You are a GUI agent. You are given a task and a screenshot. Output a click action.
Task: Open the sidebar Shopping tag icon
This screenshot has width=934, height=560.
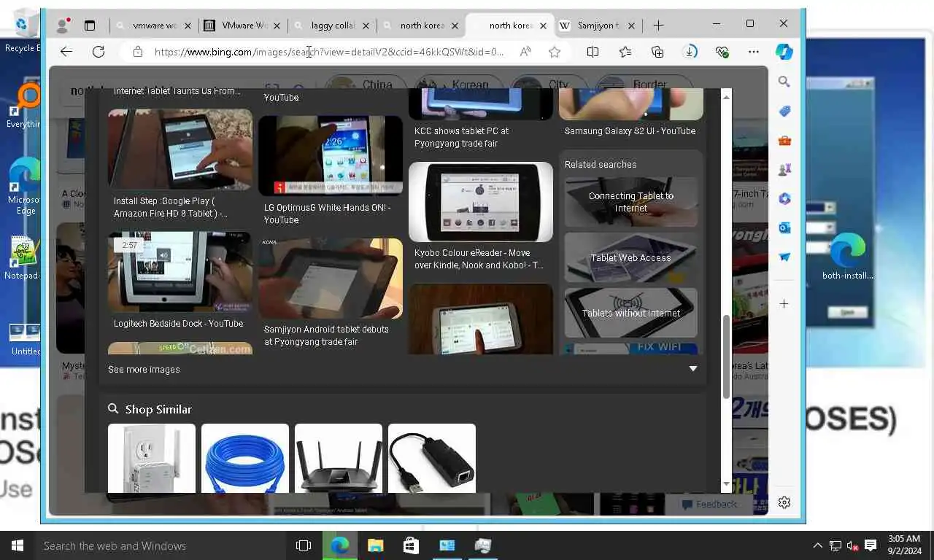pos(784,111)
